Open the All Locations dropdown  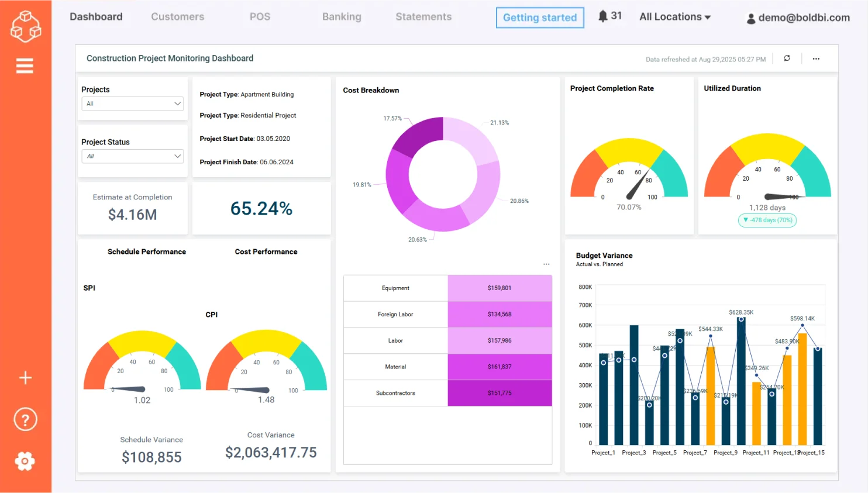[674, 17]
